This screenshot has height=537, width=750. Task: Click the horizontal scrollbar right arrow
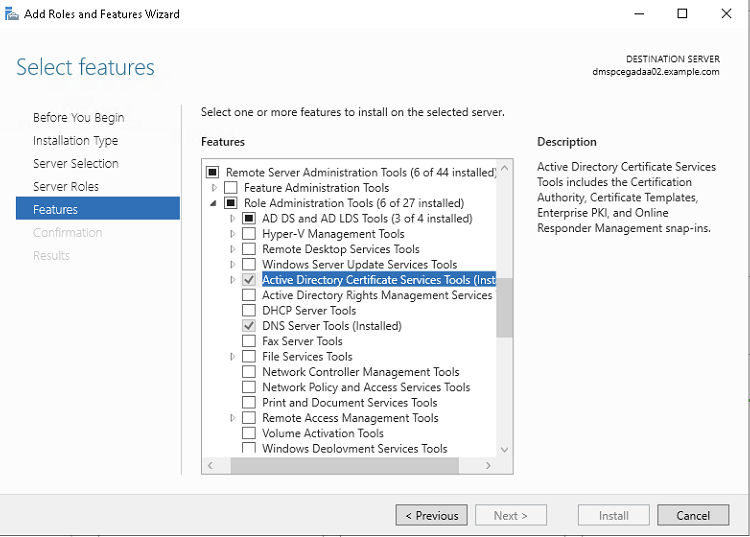coord(488,466)
